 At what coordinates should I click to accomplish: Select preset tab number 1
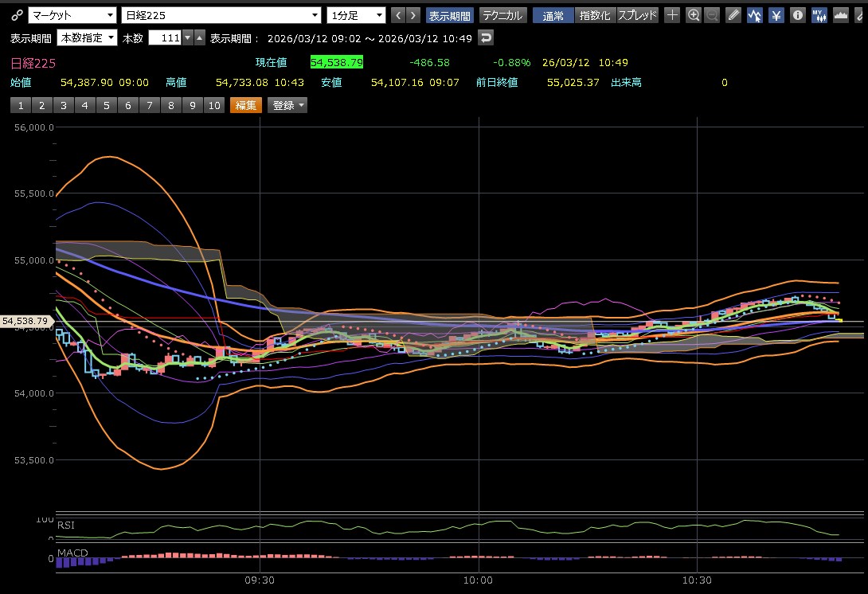coord(21,105)
